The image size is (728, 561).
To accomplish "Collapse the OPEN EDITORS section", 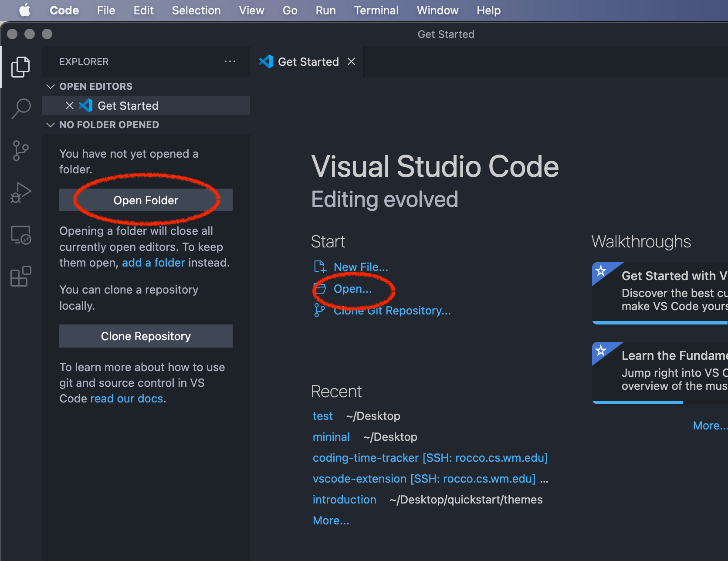I will pyautogui.click(x=50, y=86).
